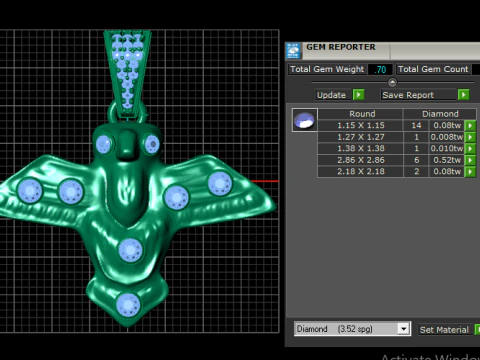This screenshot has width=480, height=360.
Task: Click the GEM REPORTER title
Action: click(341, 47)
